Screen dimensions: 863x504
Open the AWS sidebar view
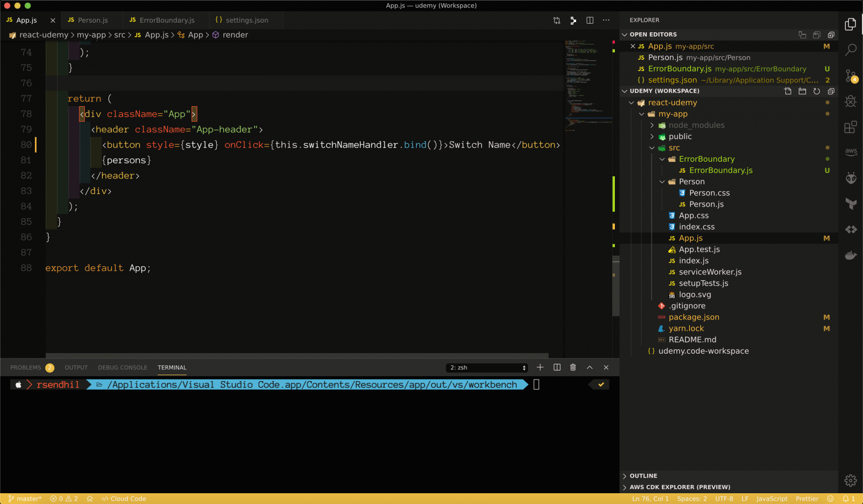pyautogui.click(x=851, y=152)
